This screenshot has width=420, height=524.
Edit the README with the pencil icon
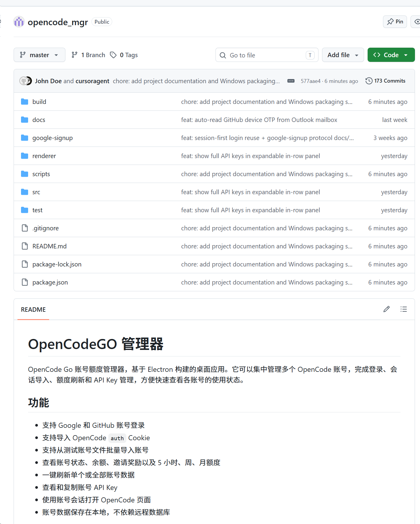[x=387, y=309]
